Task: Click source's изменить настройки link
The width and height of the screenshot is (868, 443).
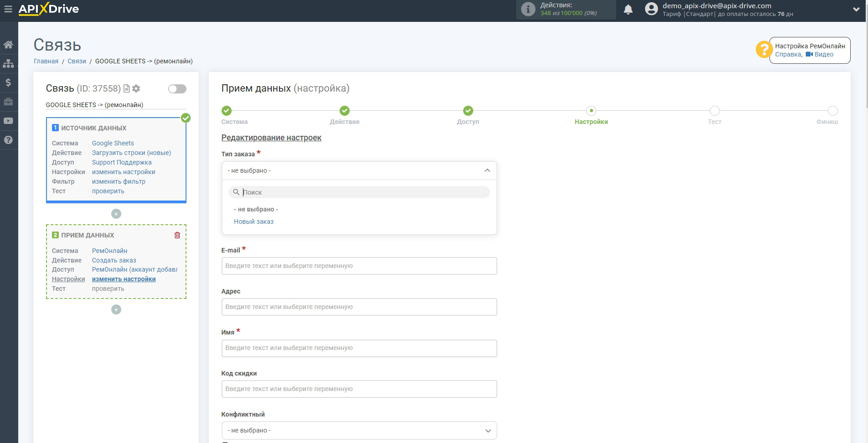Action: 124,172
